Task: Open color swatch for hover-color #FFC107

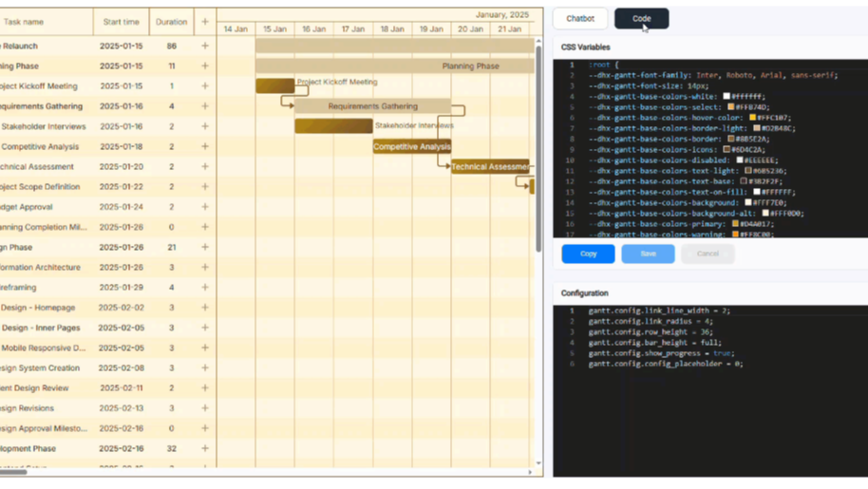Action: click(752, 118)
